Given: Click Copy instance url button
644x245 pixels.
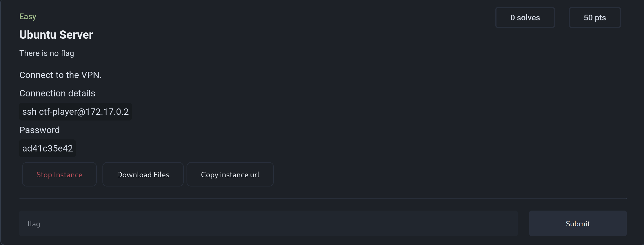Looking at the screenshot, I should (230, 174).
